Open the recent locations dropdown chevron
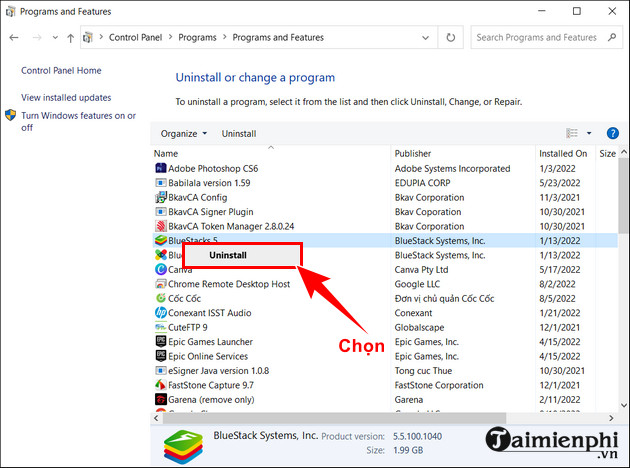This screenshot has height=468, width=630. point(55,37)
